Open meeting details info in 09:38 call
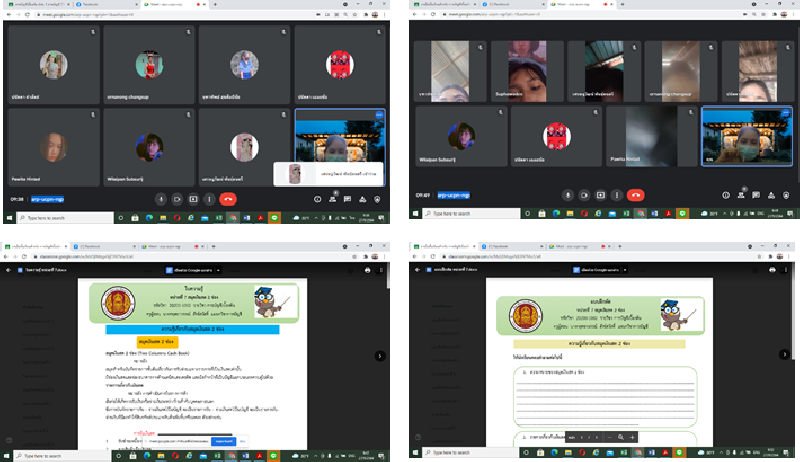 click(x=318, y=199)
